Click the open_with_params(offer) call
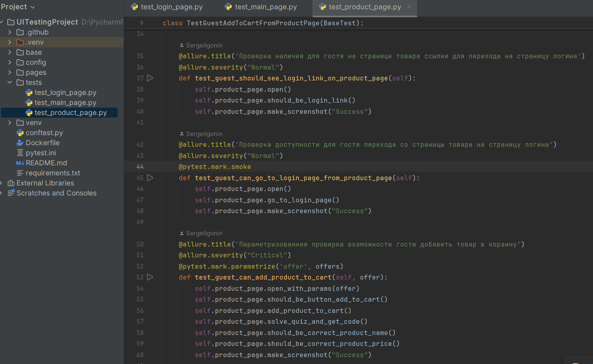Image resolution: width=593 pixels, height=364 pixels. pyautogui.click(x=313, y=288)
